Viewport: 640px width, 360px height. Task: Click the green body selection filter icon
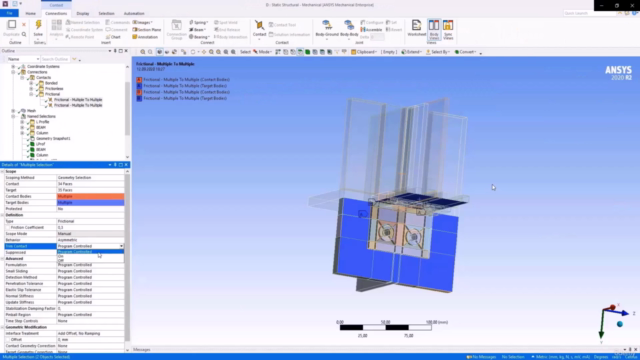click(x=307, y=52)
